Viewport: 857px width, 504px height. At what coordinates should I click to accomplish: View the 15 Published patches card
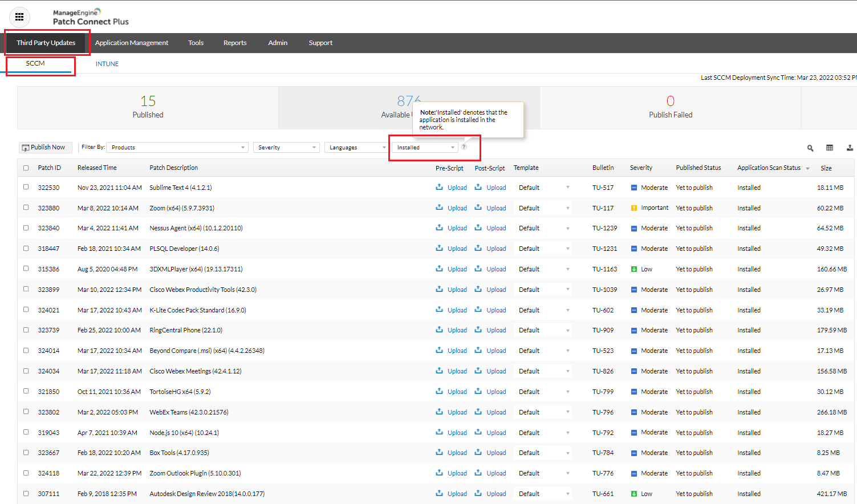(x=148, y=107)
